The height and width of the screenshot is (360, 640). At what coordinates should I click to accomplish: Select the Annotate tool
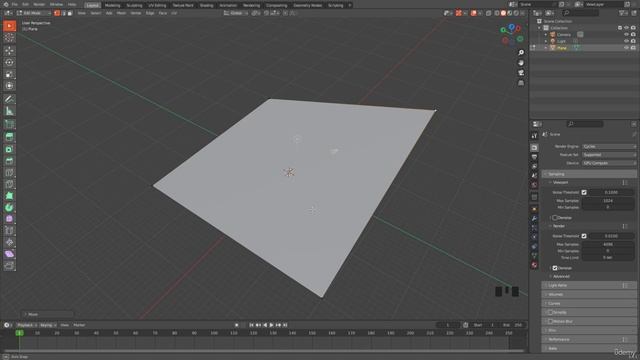(x=9, y=99)
